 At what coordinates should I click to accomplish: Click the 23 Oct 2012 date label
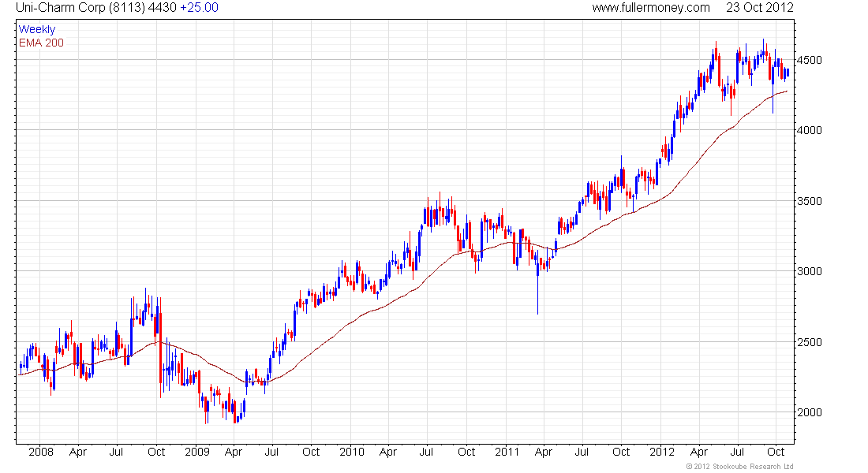[759, 8]
